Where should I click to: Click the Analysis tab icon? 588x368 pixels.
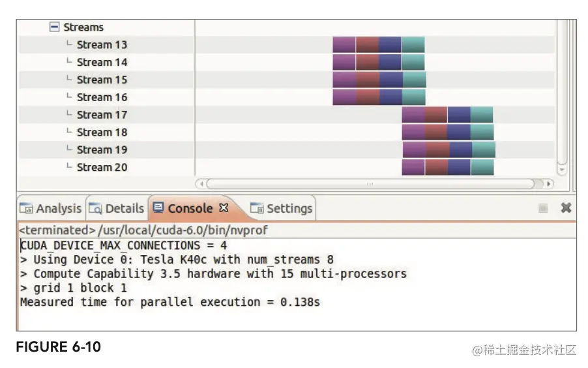coord(26,208)
